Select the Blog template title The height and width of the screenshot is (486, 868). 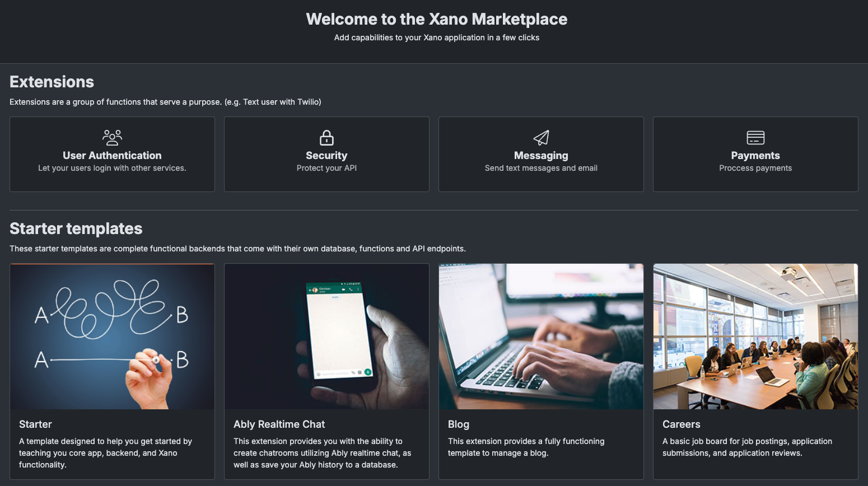point(459,424)
